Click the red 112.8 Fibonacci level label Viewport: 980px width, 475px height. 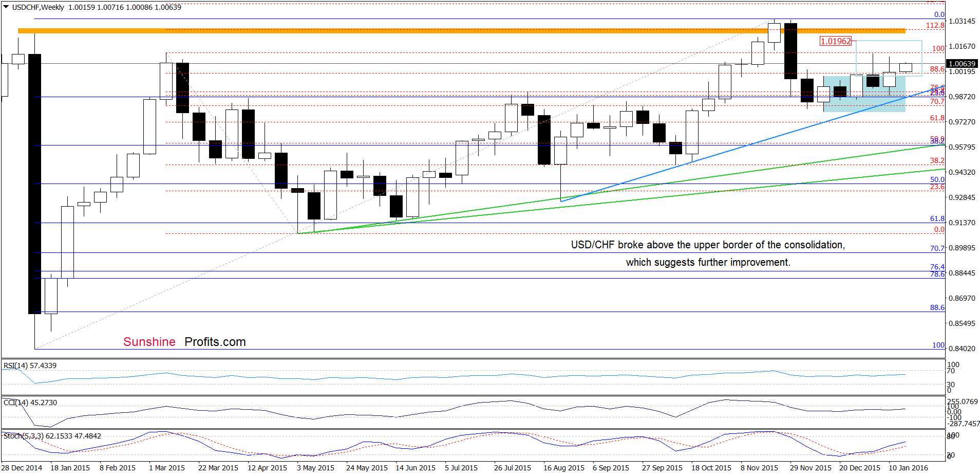935,25
